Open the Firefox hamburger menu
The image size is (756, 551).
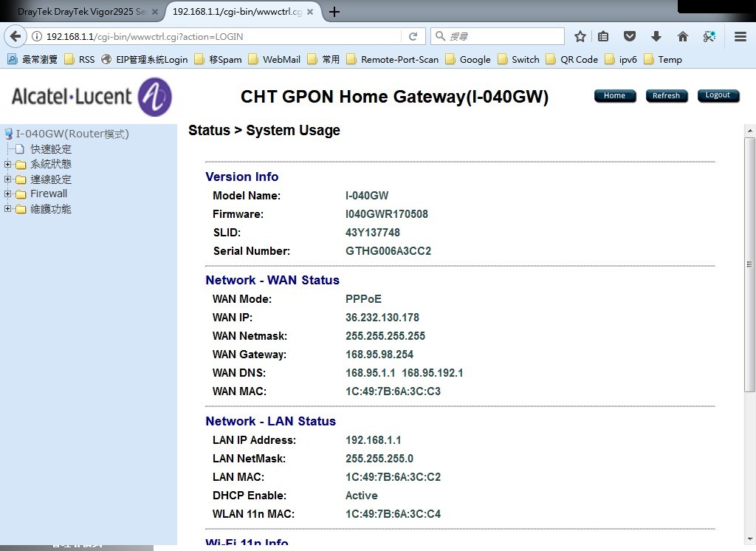point(740,36)
